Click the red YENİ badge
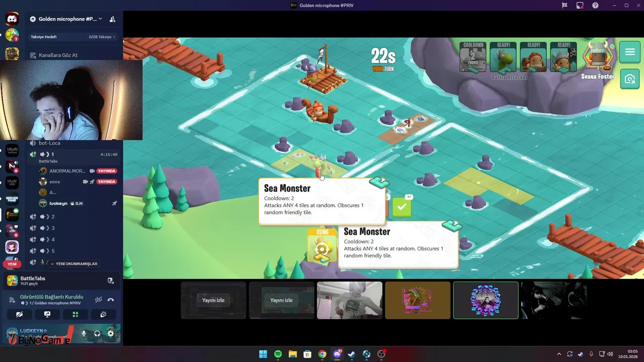Viewport: 644px width, 362px height. (12, 264)
